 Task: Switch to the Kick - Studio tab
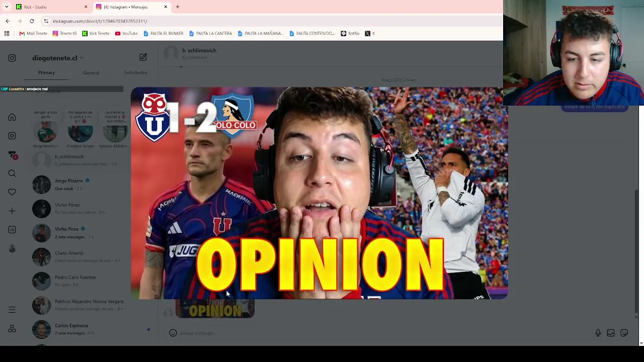point(51,7)
